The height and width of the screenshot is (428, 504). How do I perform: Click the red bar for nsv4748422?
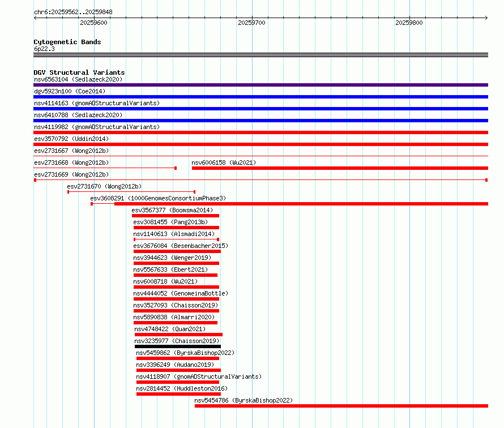click(179, 335)
